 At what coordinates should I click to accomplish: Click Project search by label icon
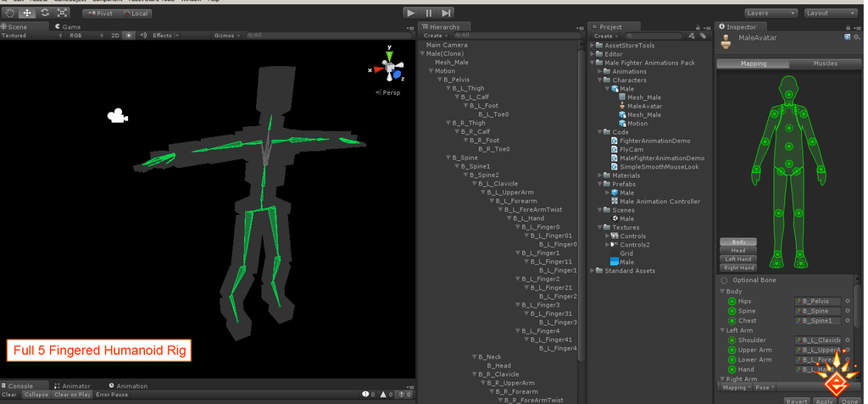tap(703, 36)
